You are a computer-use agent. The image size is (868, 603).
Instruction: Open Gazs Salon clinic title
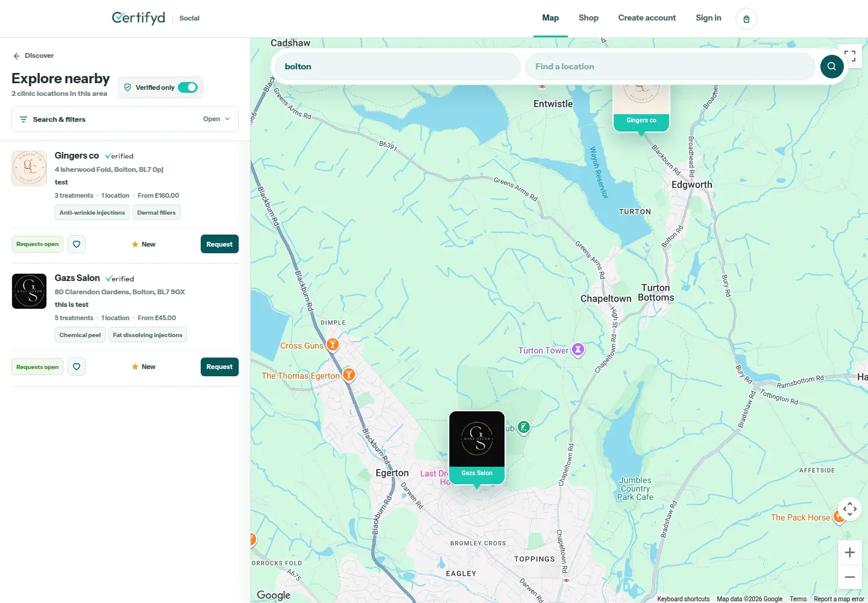click(77, 278)
